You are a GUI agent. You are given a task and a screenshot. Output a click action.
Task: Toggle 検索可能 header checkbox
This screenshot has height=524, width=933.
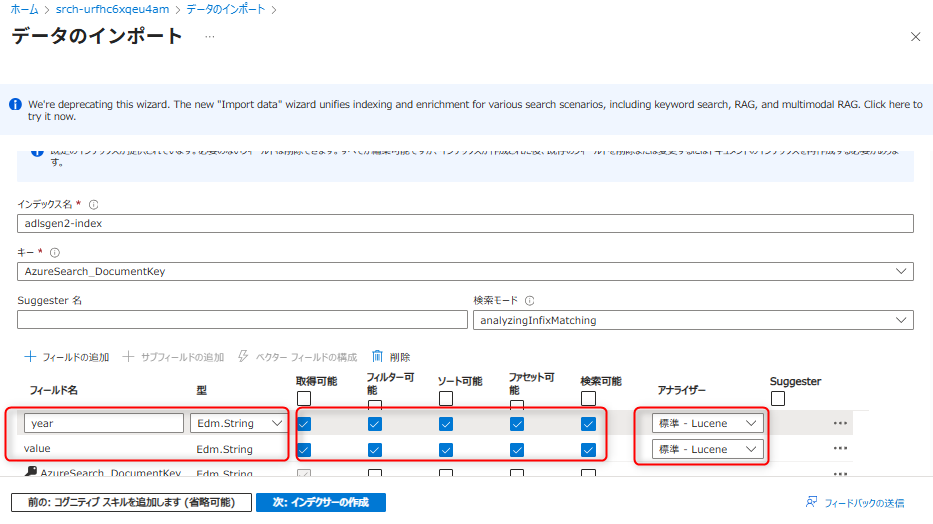[x=588, y=399]
